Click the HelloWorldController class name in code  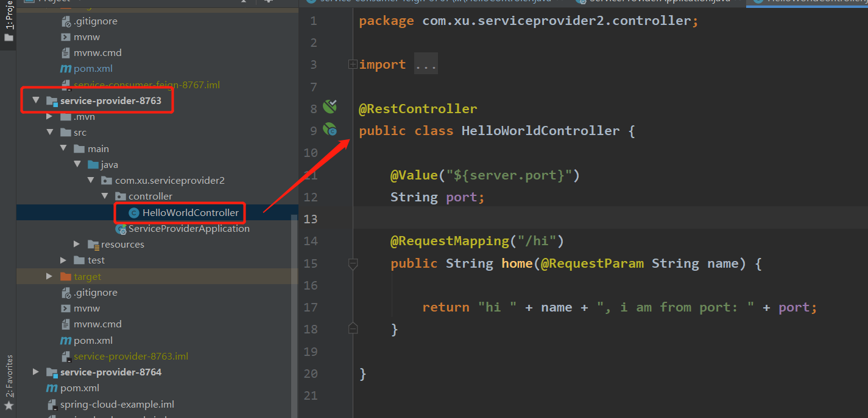pos(540,131)
